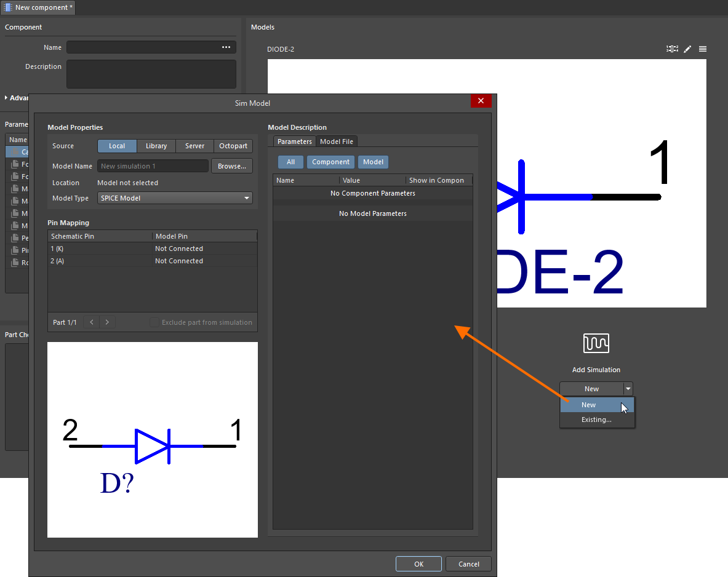The width and height of the screenshot is (728, 577).
Task: Click the Browse... button
Action: (232, 166)
